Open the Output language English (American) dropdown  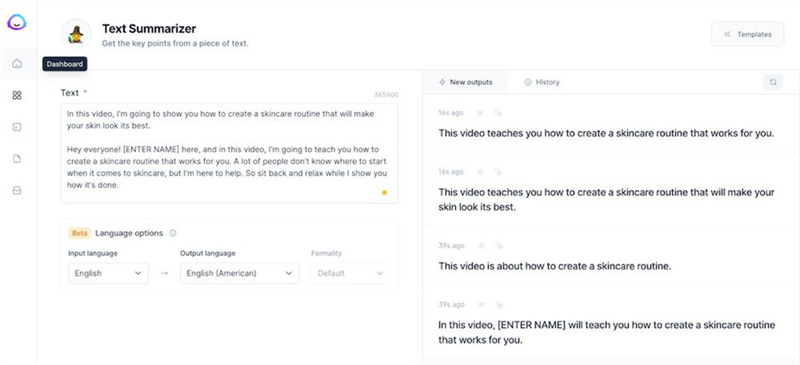[240, 273]
